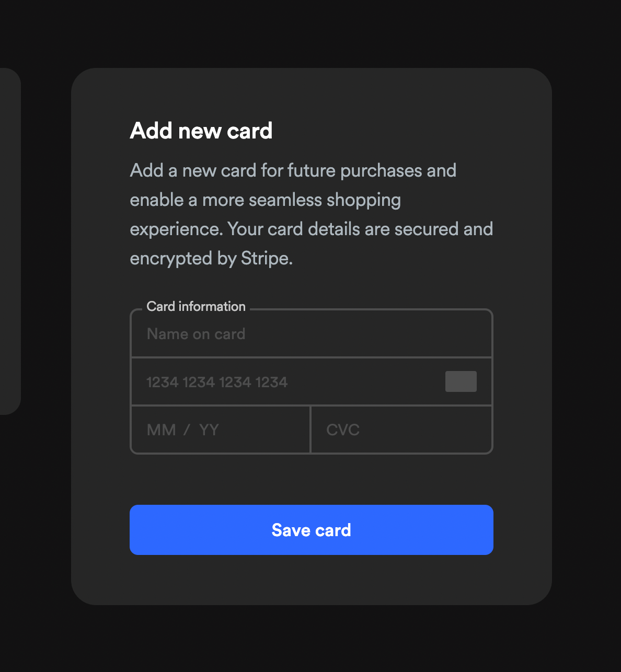This screenshot has height=672, width=621.
Task: Click the partially visible left panel
Action: click(9, 240)
